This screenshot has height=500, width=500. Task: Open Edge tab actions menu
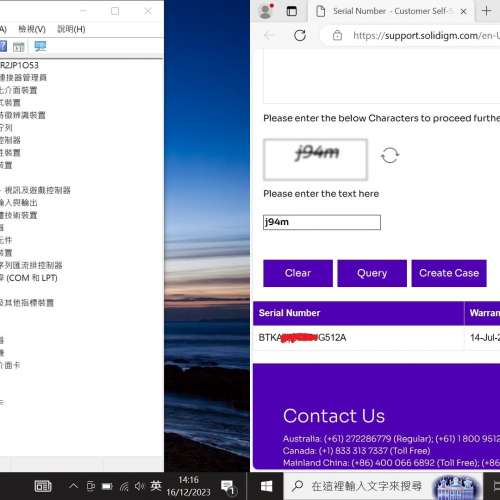point(292,11)
